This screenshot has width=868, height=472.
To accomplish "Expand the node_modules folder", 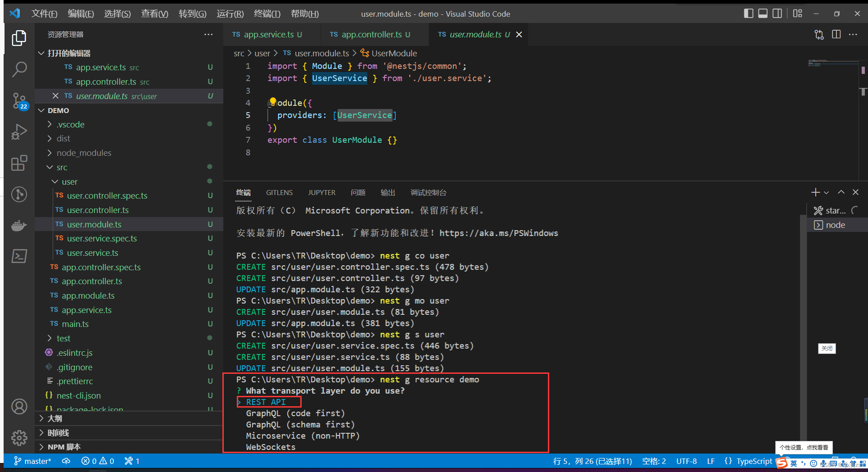I will click(84, 153).
